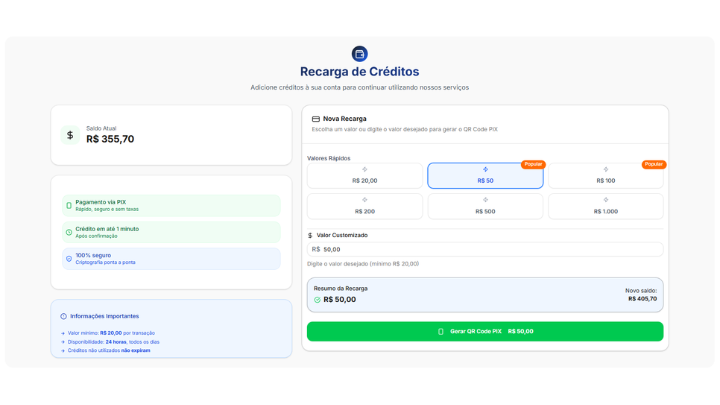Click the wallet icon above the page title

click(x=360, y=54)
